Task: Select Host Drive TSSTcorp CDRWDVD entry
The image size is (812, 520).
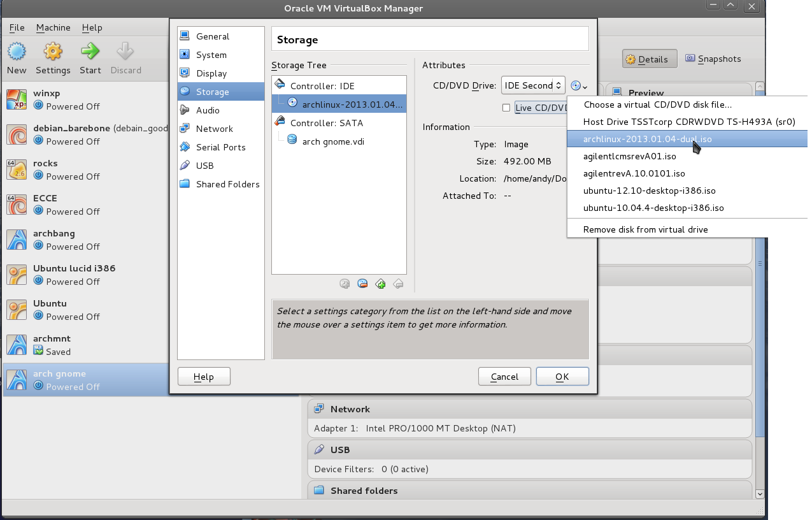Action: (x=687, y=122)
